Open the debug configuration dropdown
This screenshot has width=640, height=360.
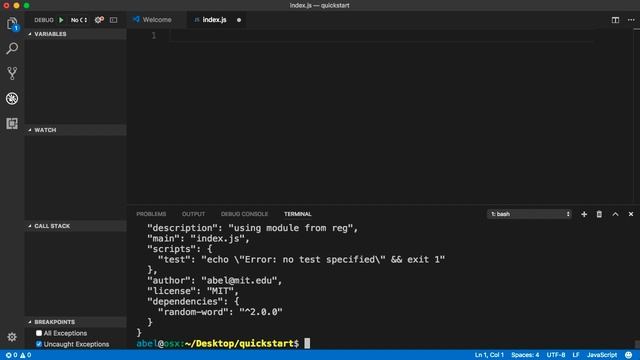(79, 20)
